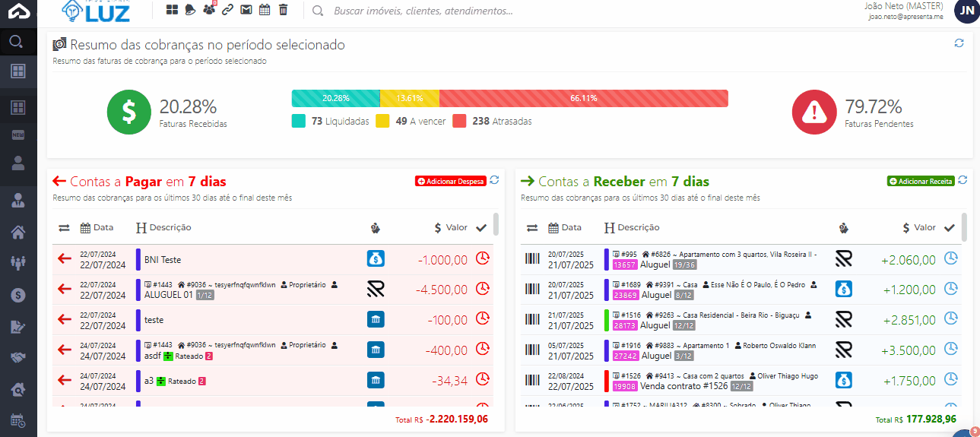Toggle clock status on the -100,00 teste expense

pos(482,319)
